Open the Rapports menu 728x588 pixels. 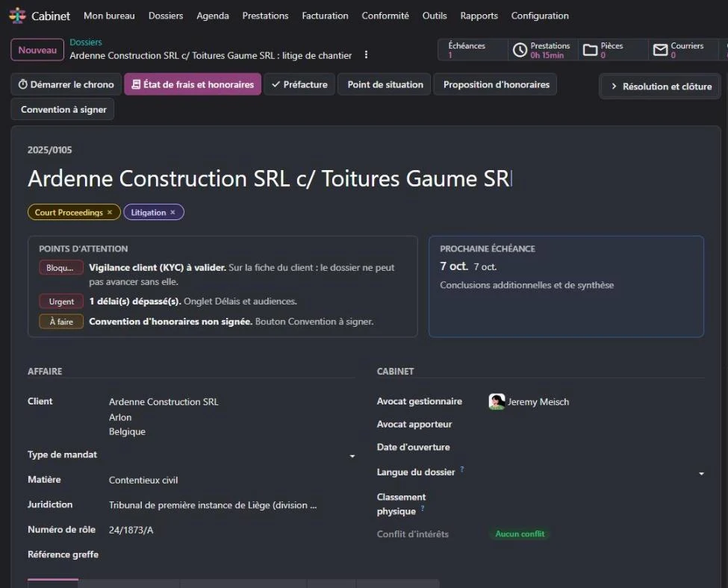[x=479, y=16]
